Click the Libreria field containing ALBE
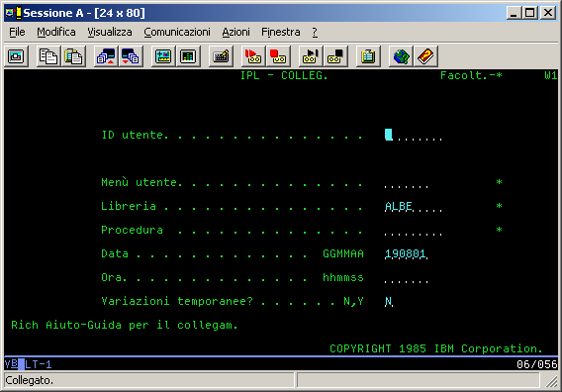Viewport: 562px width, 392px height. coord(413,206)
